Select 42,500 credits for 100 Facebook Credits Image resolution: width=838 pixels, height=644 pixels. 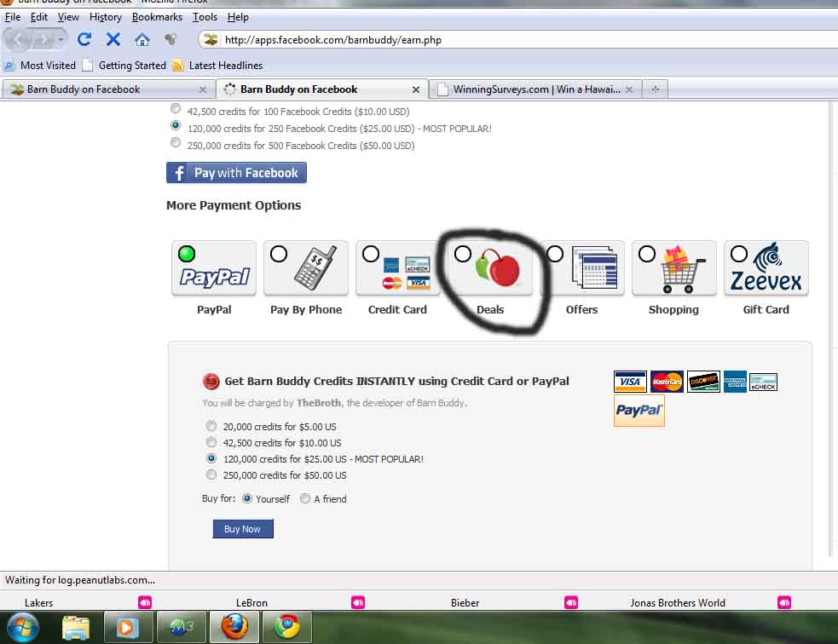(x=176, y=108)
